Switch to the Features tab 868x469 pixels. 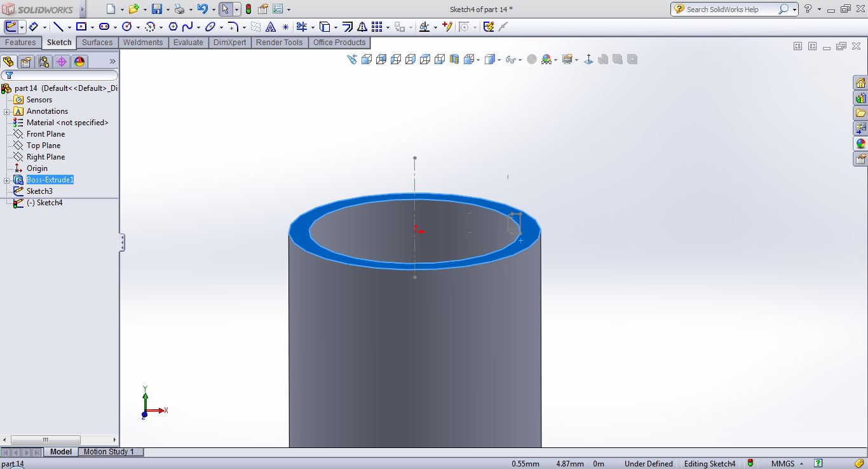coord(20,43)
